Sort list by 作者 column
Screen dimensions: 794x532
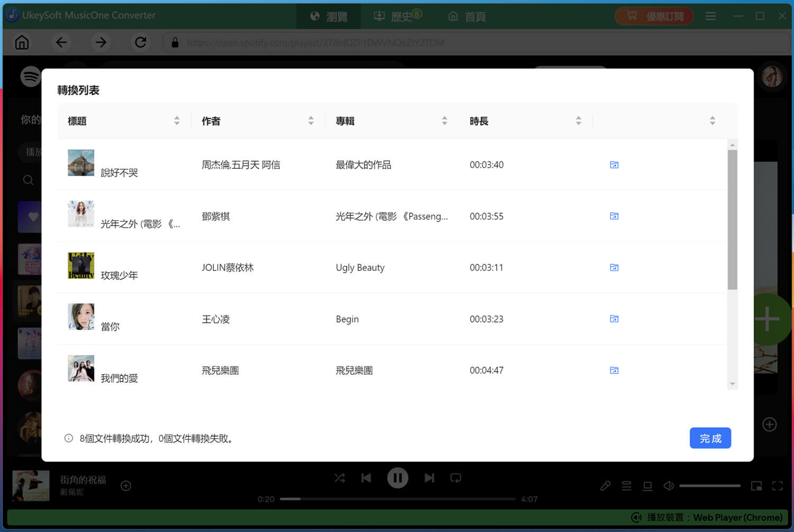point(311,121)
